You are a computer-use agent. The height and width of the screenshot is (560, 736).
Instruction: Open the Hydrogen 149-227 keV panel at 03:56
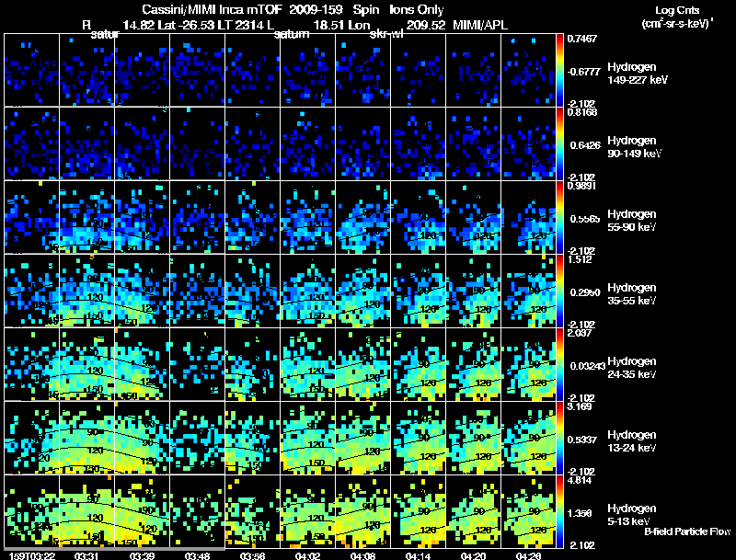coord(252,70)
